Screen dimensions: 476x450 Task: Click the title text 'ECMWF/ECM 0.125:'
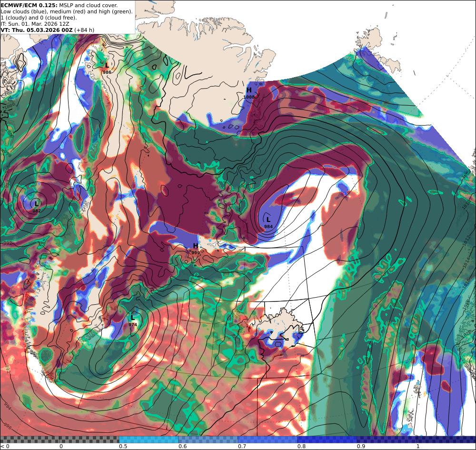[29, 5]
